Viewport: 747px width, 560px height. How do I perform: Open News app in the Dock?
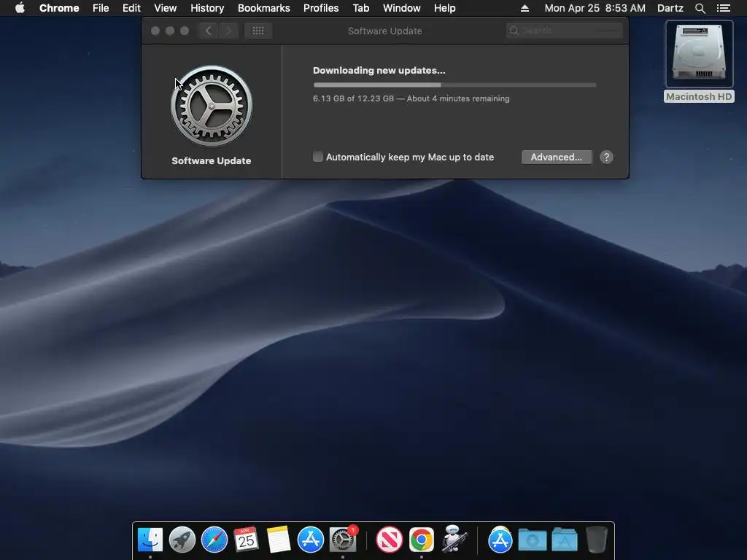(390, 540)
